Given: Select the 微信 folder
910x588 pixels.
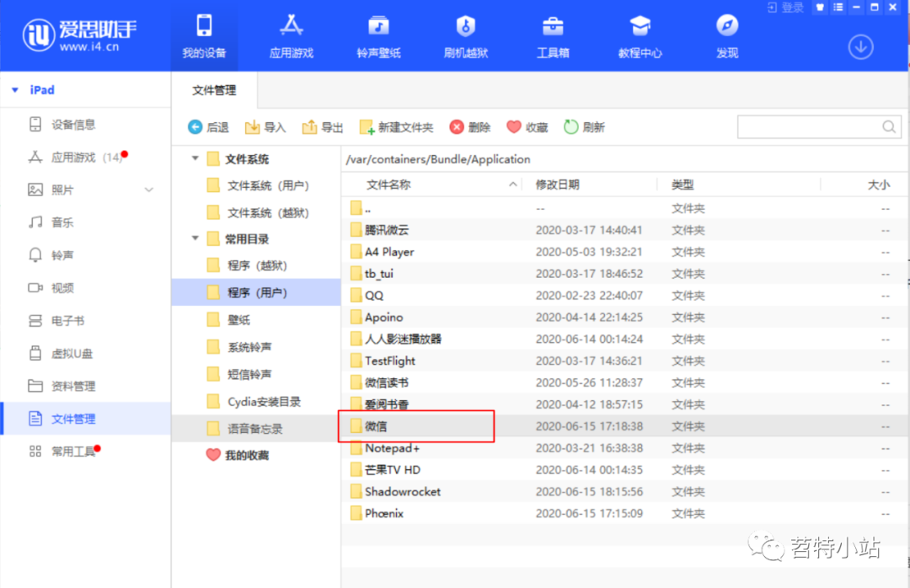Looking at the screenshot, I should 624,426.
